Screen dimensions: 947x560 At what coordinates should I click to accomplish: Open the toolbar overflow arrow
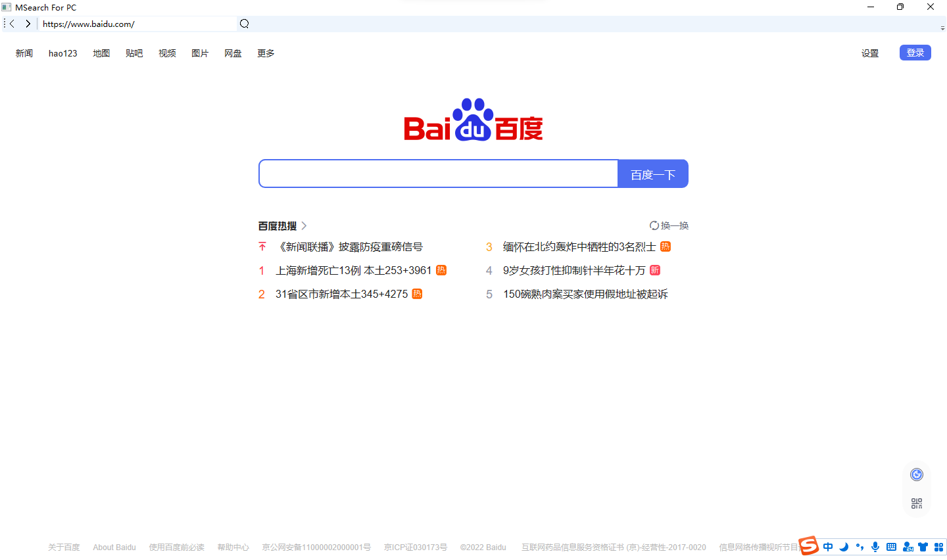coord(942,28)
